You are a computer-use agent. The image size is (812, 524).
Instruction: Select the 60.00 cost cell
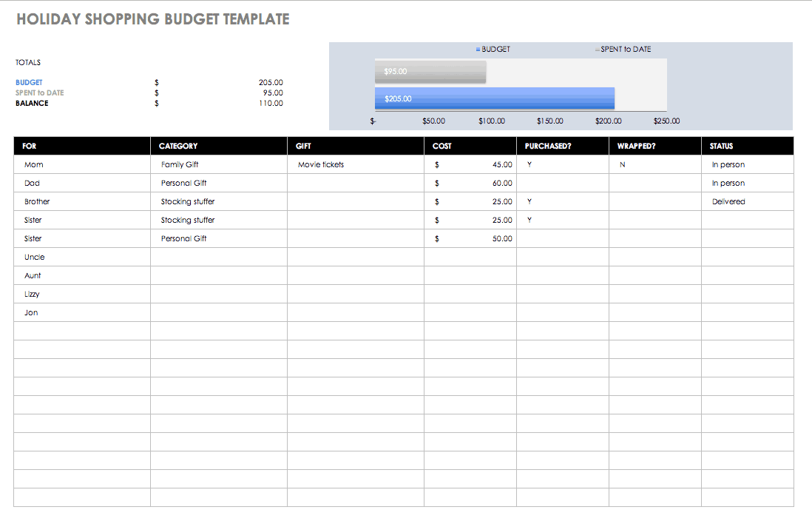click(470, 183)
